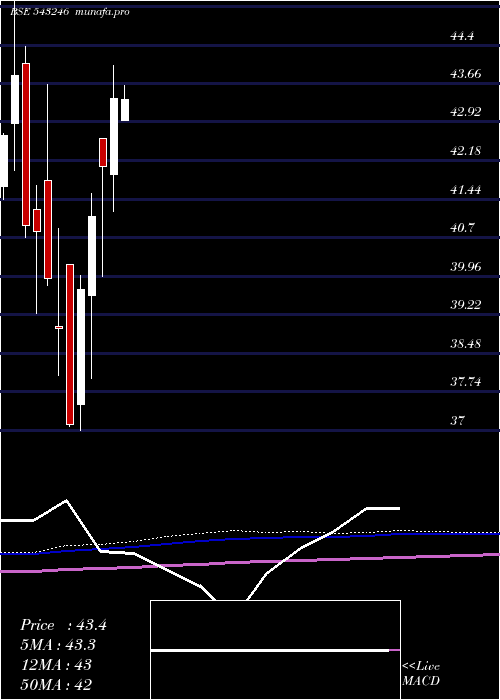Screen dimensions: 500x700
Task: Click the <<Live MACD label
Action: (421, 674)
